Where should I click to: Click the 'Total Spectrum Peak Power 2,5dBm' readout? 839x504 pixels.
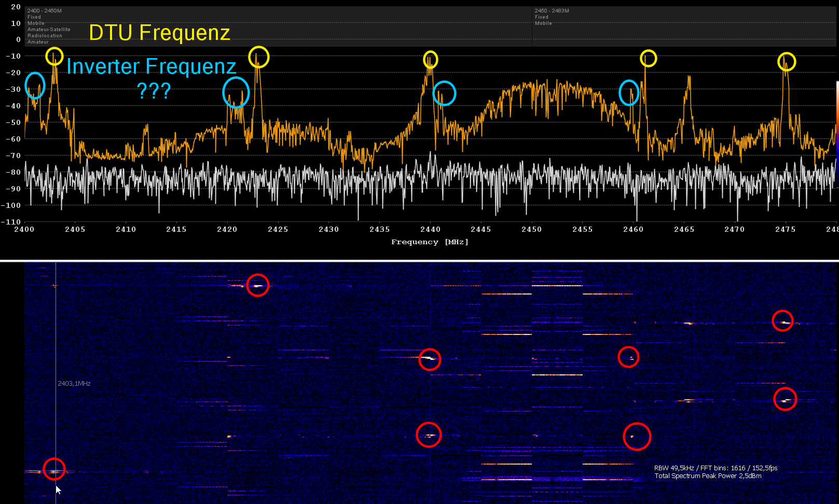point(708,476)
